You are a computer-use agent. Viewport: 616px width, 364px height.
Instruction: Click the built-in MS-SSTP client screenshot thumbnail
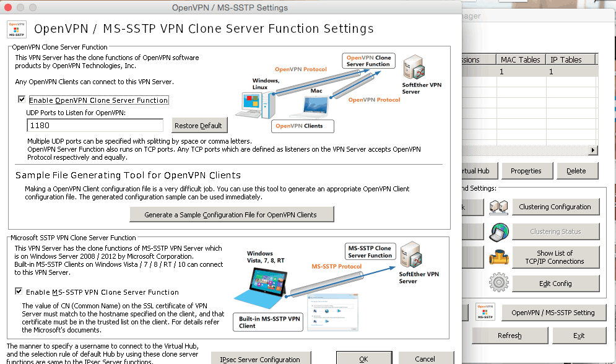coord(332,313)
